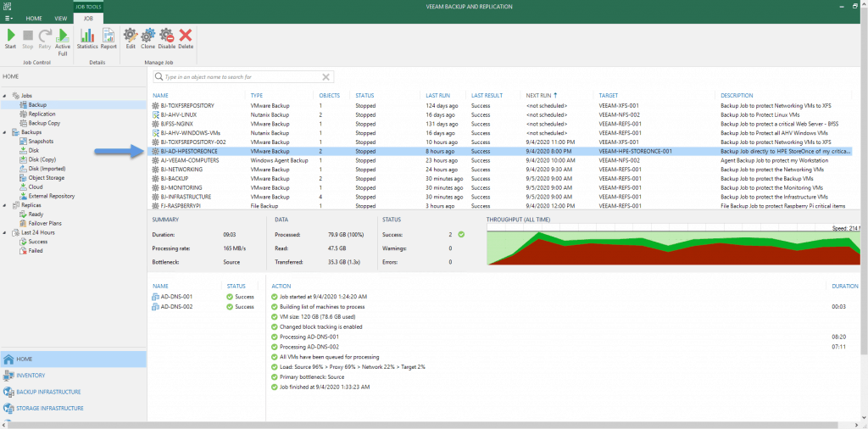This screenshot has width=868, height=429.
Task: Clone the selected job
Action: click(x=147, y=39)
